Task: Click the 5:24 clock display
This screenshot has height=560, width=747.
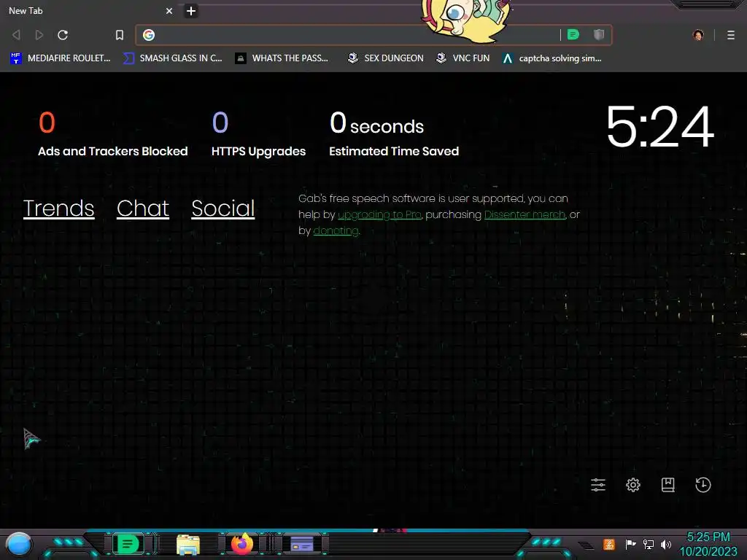Action: 659,127
